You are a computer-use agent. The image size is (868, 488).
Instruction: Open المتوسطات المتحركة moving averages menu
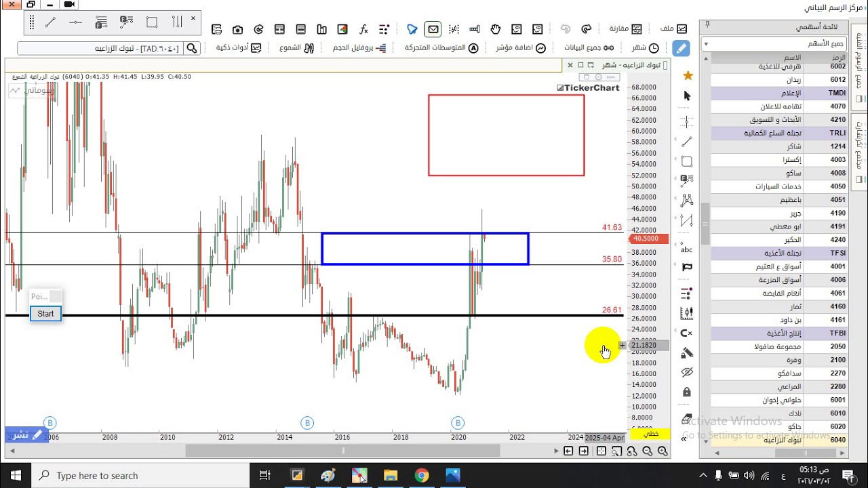(x=441, y=48)
